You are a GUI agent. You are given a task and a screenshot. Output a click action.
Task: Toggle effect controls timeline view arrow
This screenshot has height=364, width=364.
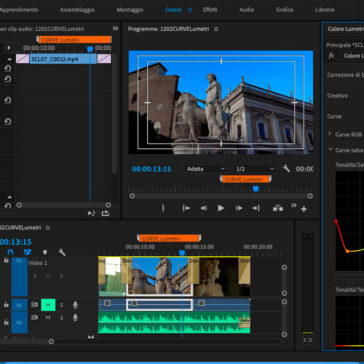click(x=9, y=48)
